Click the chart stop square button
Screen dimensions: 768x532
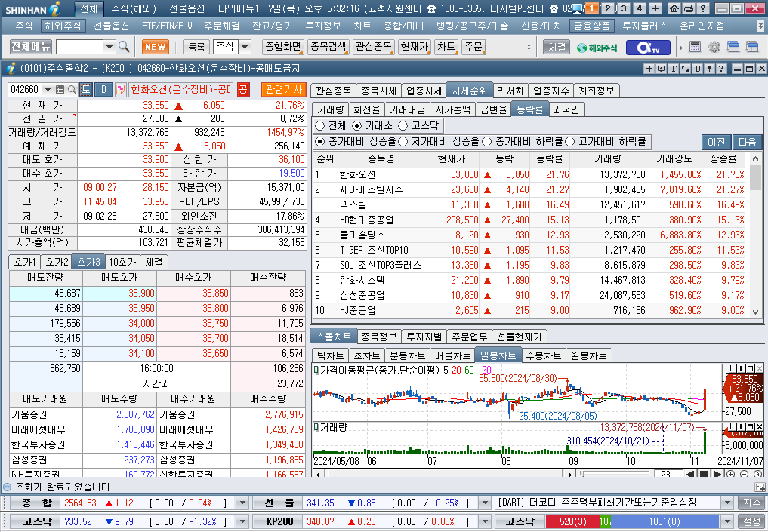(703, 474)
